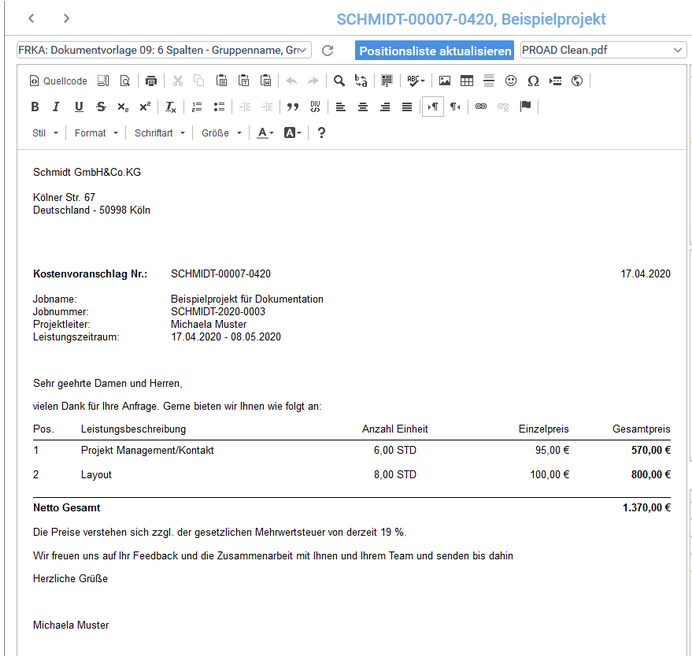Open the PROAD Clean.pdf dropdown
Image resolution: width=692 pixels, height=656 pixels.
click(601, 50)
